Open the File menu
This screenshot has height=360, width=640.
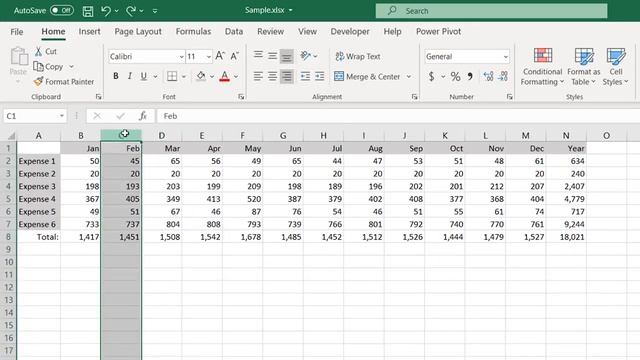tap(17, 31)
